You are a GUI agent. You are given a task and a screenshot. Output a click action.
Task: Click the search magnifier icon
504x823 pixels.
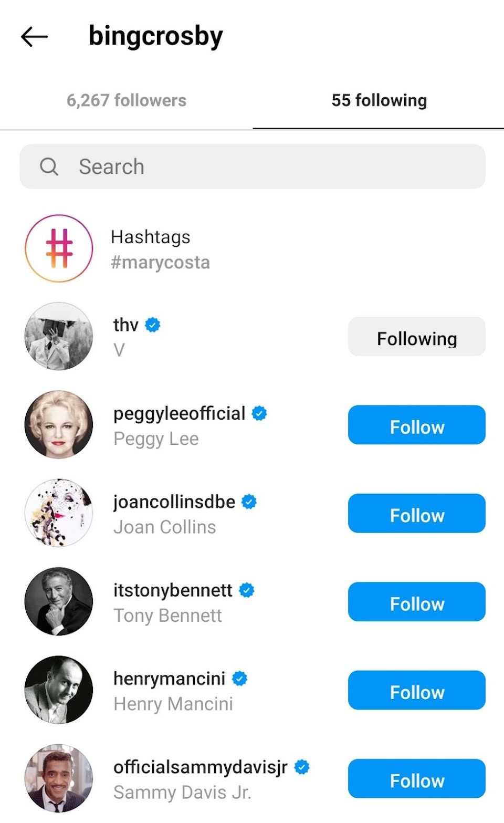click(x=49, y=166)
